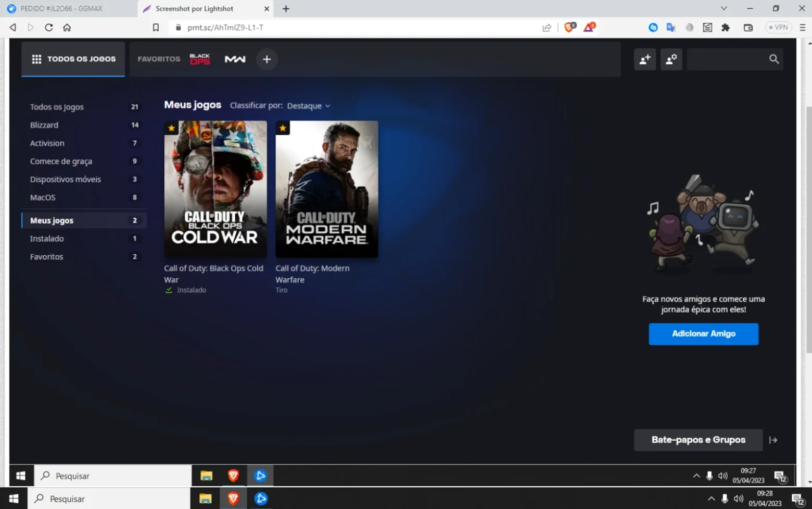Click the Tiro genre label under Modern Warfare
The width and height of the screenshot is (812, 509).
point(282,290)
